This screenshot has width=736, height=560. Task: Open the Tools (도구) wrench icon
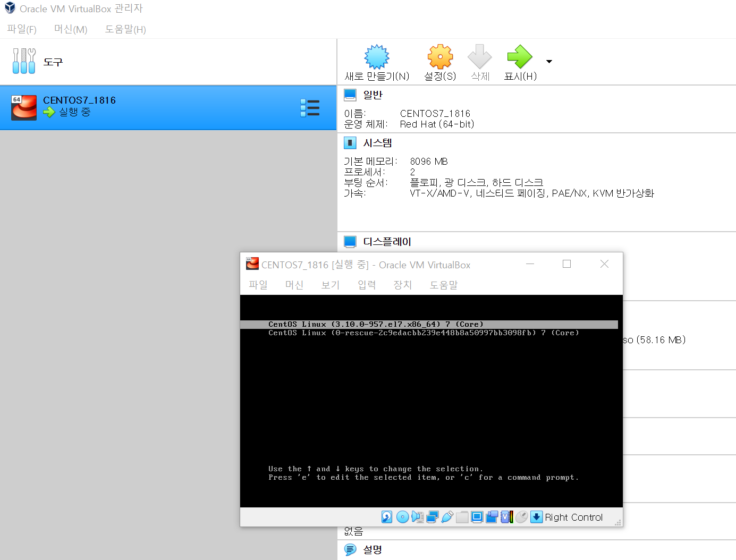pyautogui.click(x=24, y=61)
